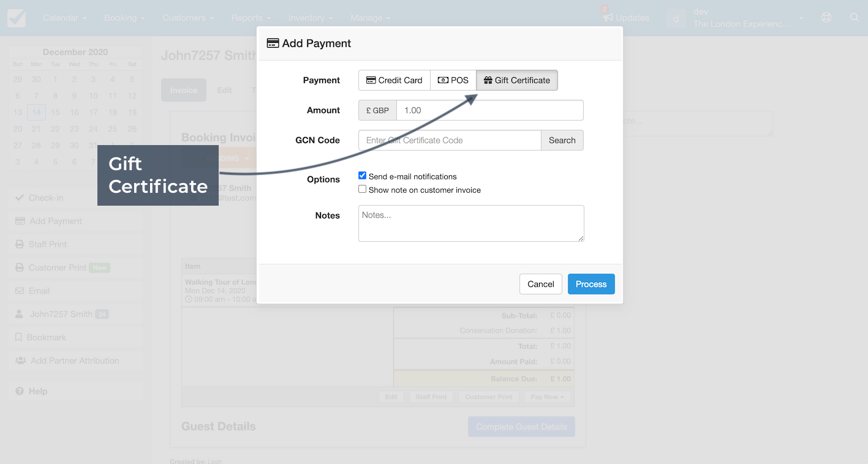The width and height of the screenshot is (868, 464).
Task: Select the Credit Card payment option
Action: pyautogui.click(x=394, y=80)
